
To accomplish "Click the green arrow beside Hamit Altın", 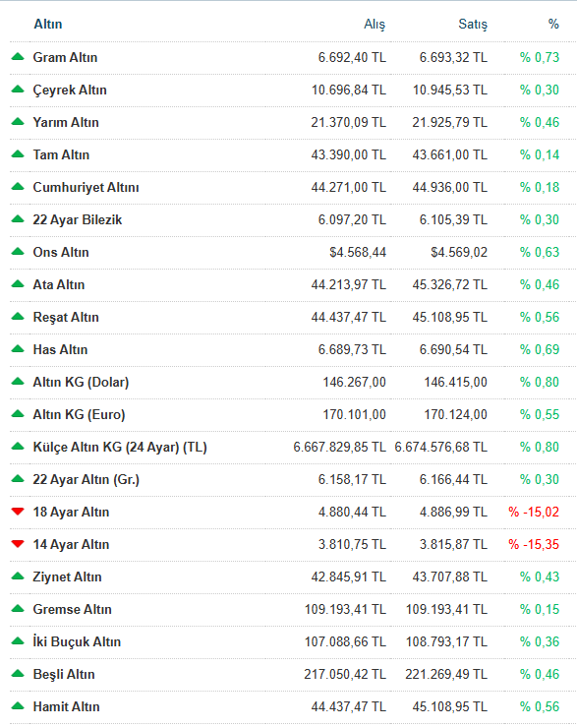I will (18, 706).
